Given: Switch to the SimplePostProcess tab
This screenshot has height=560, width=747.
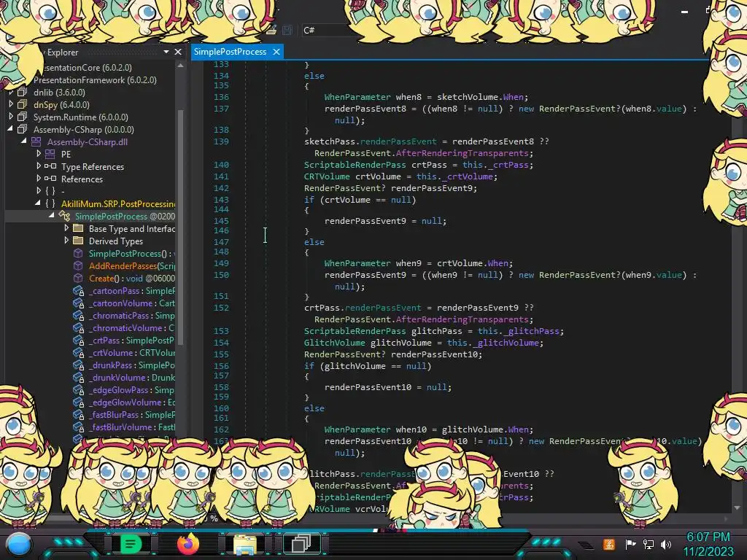Looking at the screenshot, I should (x=230, y=52).
